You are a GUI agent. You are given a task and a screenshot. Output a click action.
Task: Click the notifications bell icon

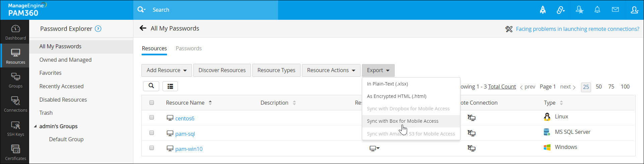click(x=597, y=10)
